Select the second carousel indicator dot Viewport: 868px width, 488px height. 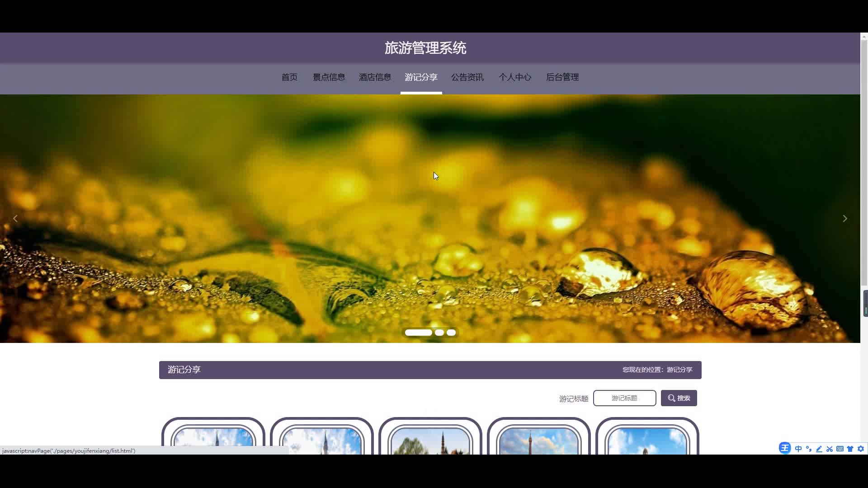tap(439, 333)
